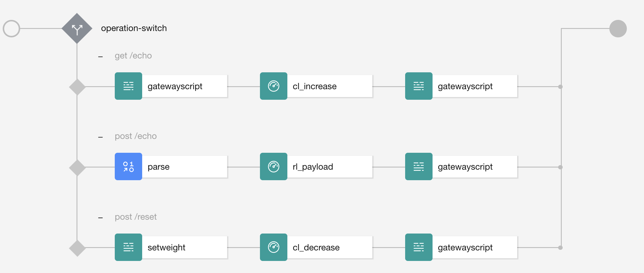Click the grey end node circle
644x273 pixels.
618,29
